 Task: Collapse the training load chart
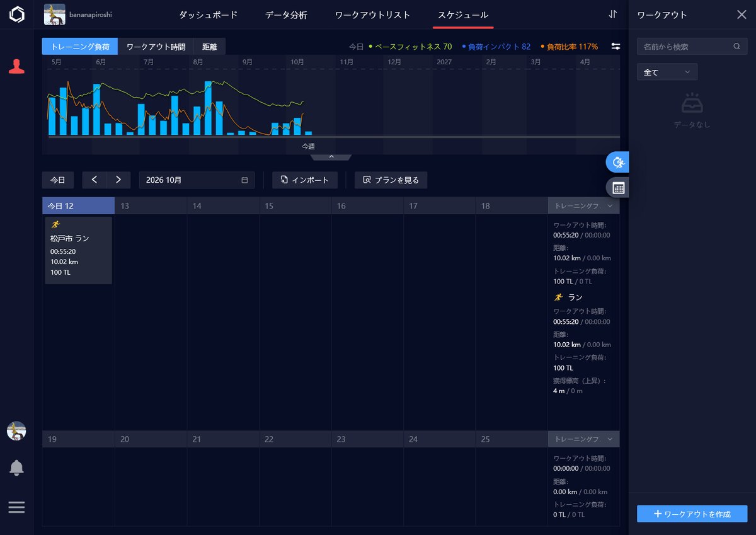click(331, 157)
